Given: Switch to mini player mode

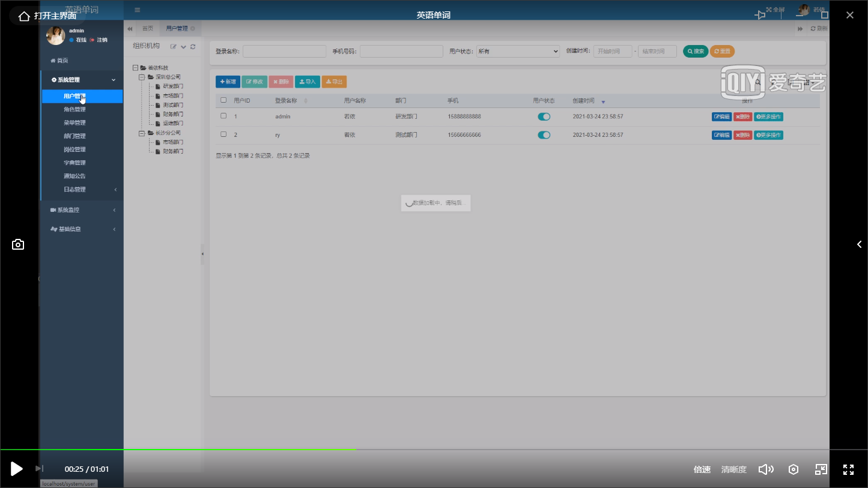Looking at the screenshot, I should pyautogui.click(x=821, y=469).
